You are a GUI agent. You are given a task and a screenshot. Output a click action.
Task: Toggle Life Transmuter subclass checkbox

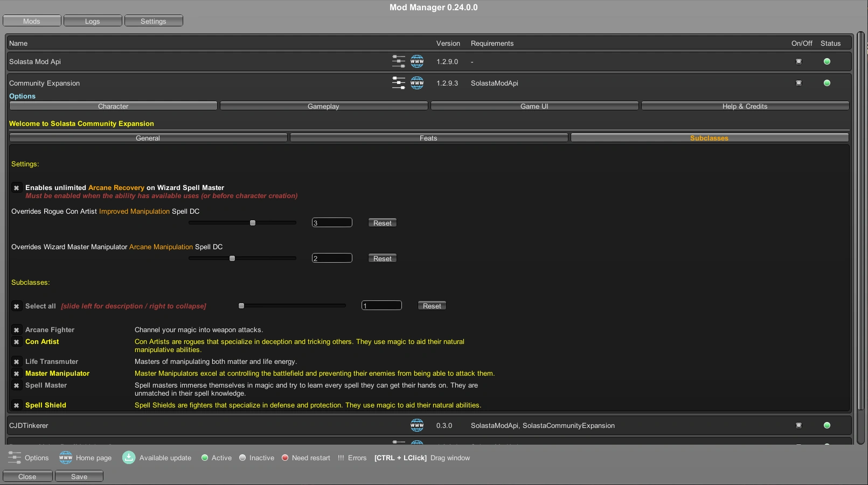(16, 362)
